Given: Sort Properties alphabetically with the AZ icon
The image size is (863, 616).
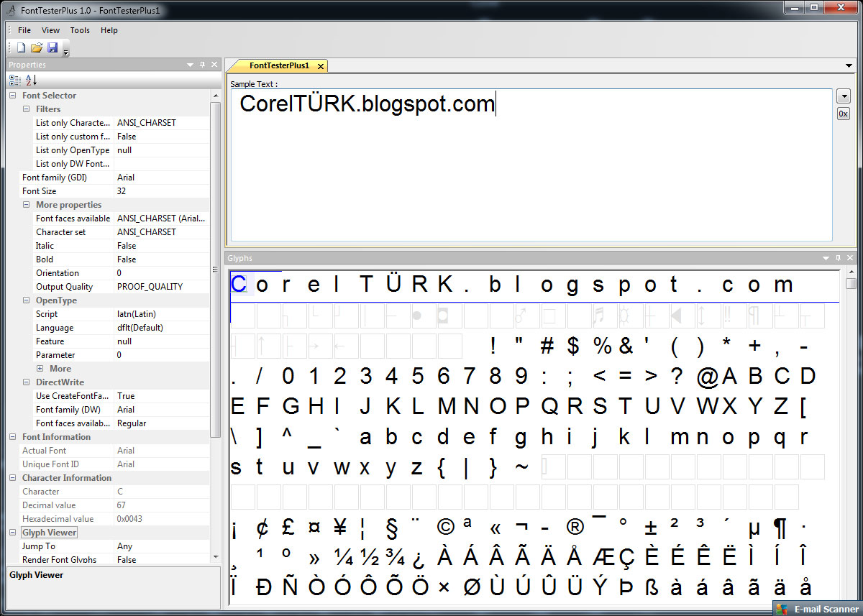Looking at the screenshot, I should click(x=31, y=80).
